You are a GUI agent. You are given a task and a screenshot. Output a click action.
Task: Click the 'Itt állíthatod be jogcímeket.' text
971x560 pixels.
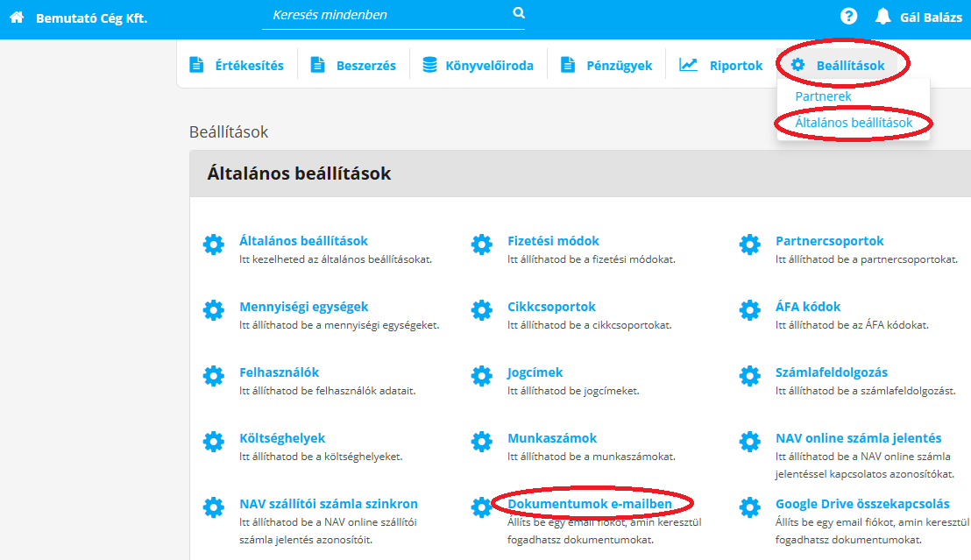[x=573, y=391]
